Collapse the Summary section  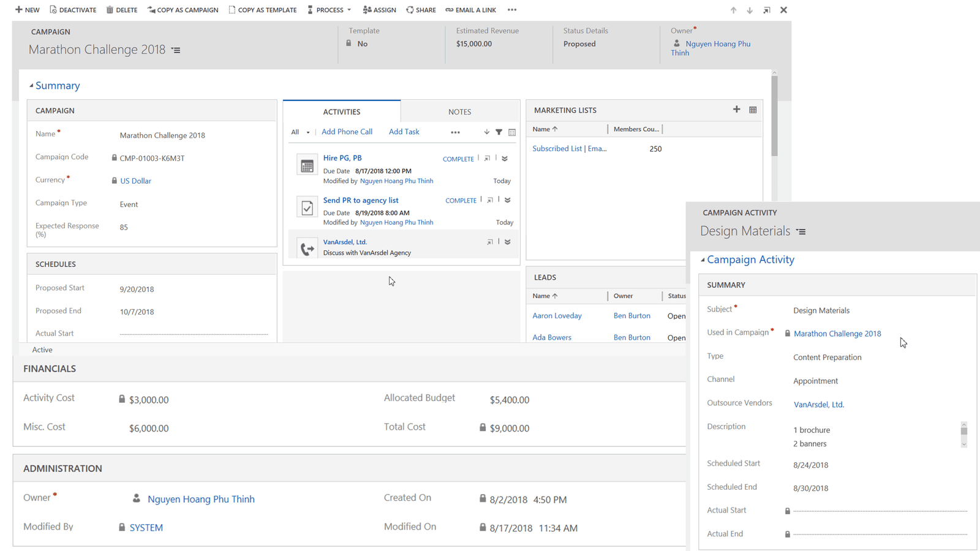(x=31, y=86)
